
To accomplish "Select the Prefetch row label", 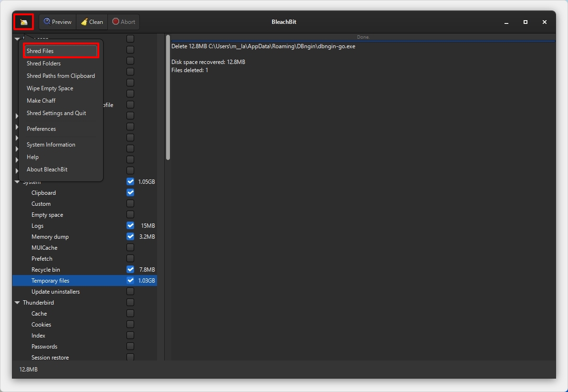I will (42, 259).
